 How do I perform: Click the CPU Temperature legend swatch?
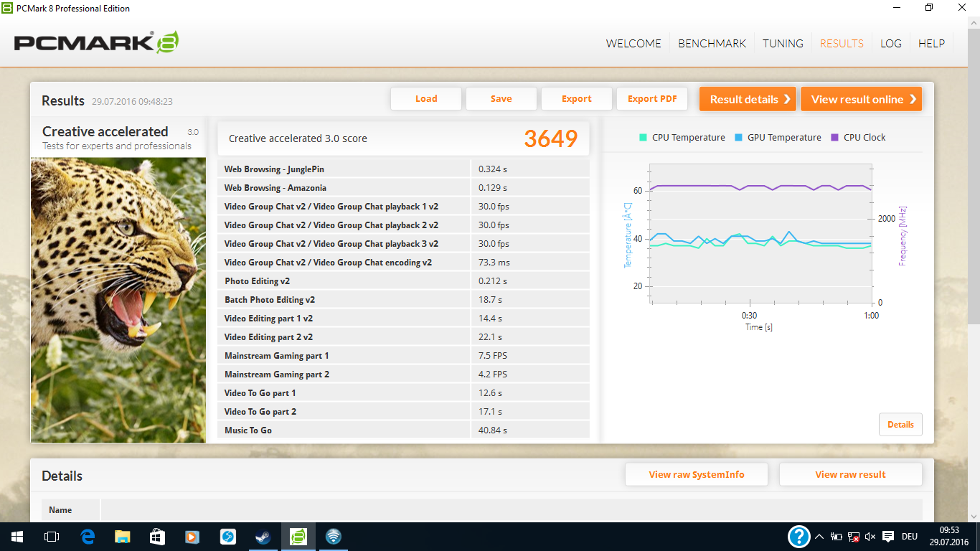pyautogui.click(x=643, y=137)
